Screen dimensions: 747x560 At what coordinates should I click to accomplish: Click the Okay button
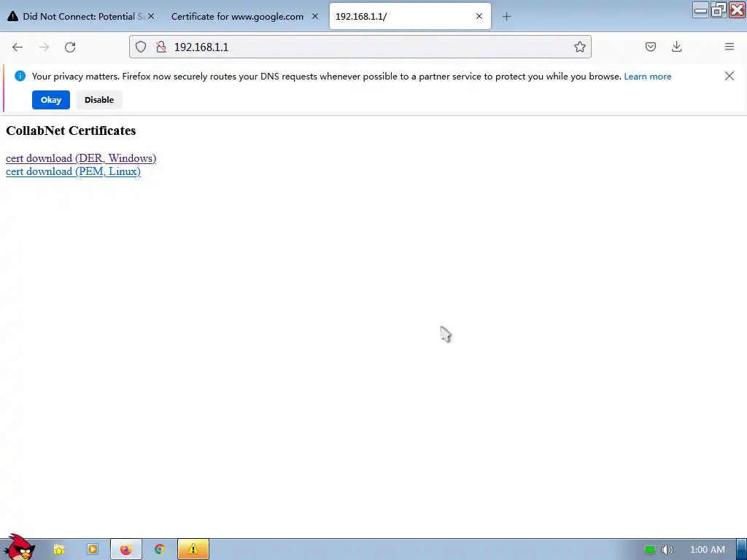click(x=51, y=100)
